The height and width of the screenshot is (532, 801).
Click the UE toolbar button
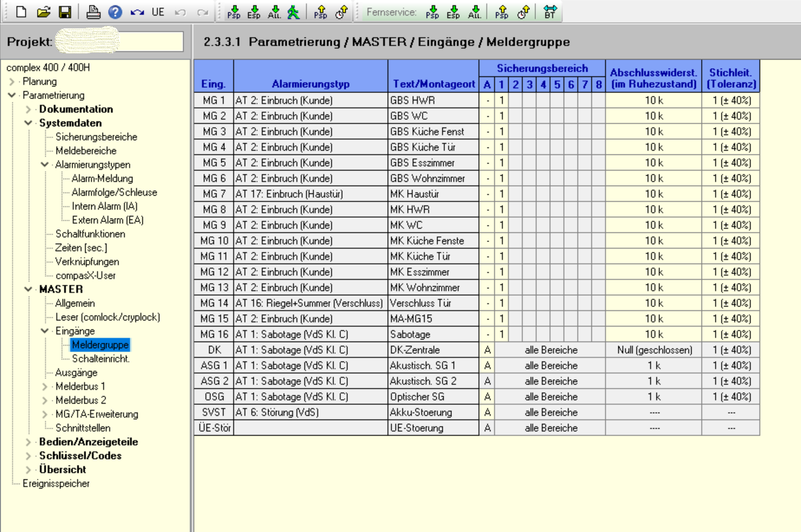pyautogui.click(x=158, y=12)
